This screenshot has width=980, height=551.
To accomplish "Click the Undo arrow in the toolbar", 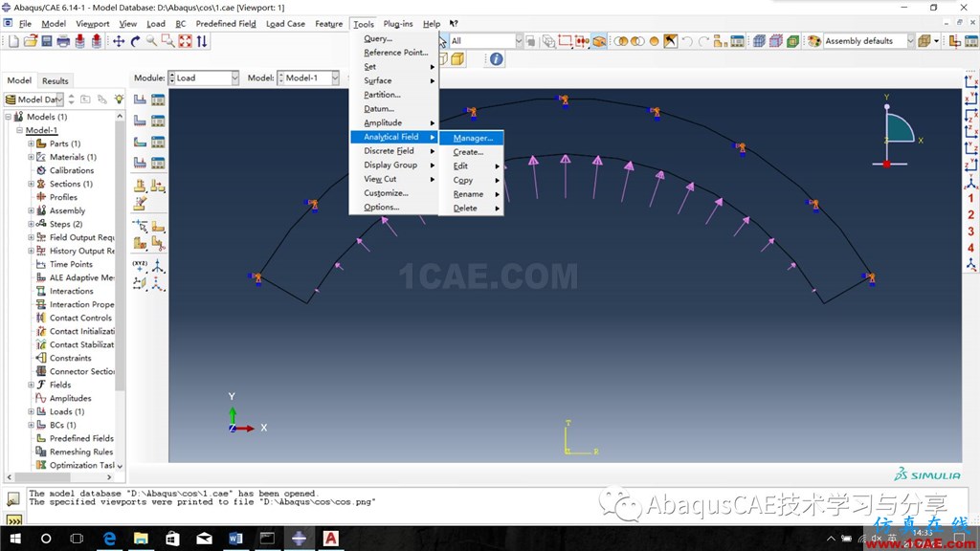I will 687,41.
